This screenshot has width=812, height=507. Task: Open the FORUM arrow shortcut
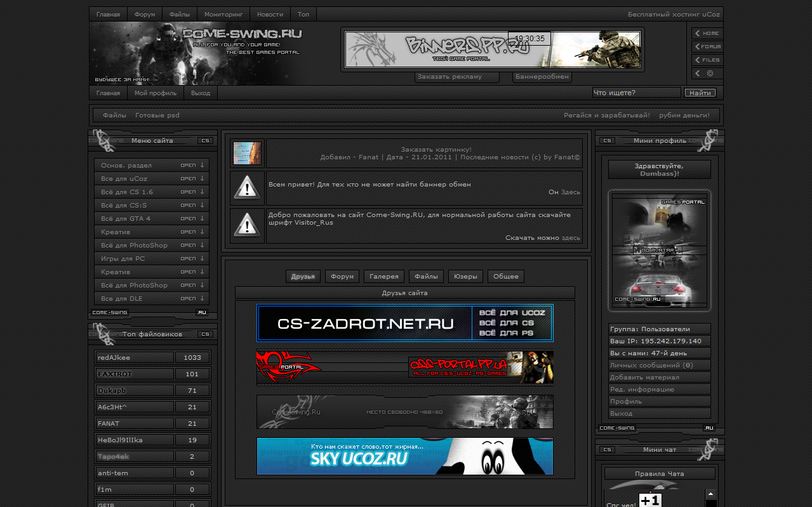pos(707,46)
